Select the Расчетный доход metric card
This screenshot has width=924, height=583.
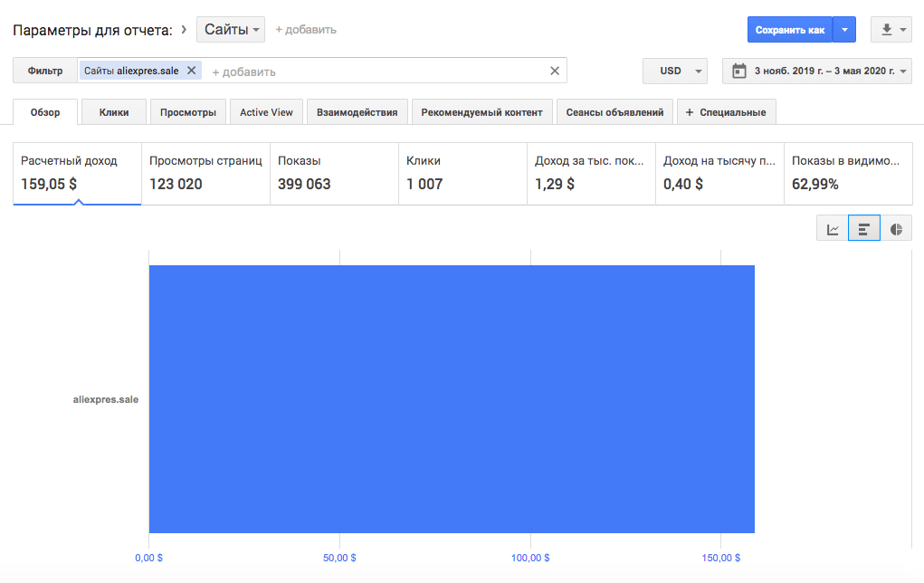[77, 173]
